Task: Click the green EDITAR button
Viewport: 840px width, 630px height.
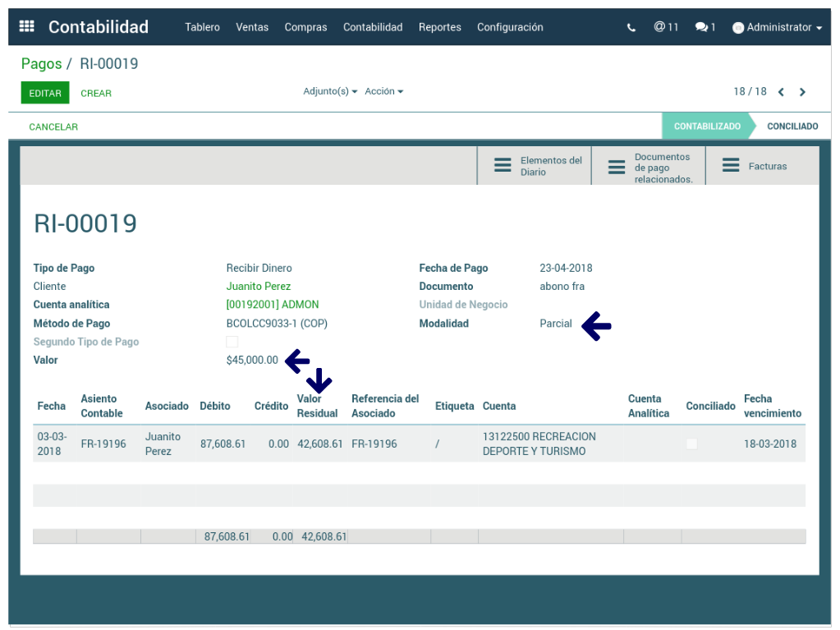Action: point(45,93)
